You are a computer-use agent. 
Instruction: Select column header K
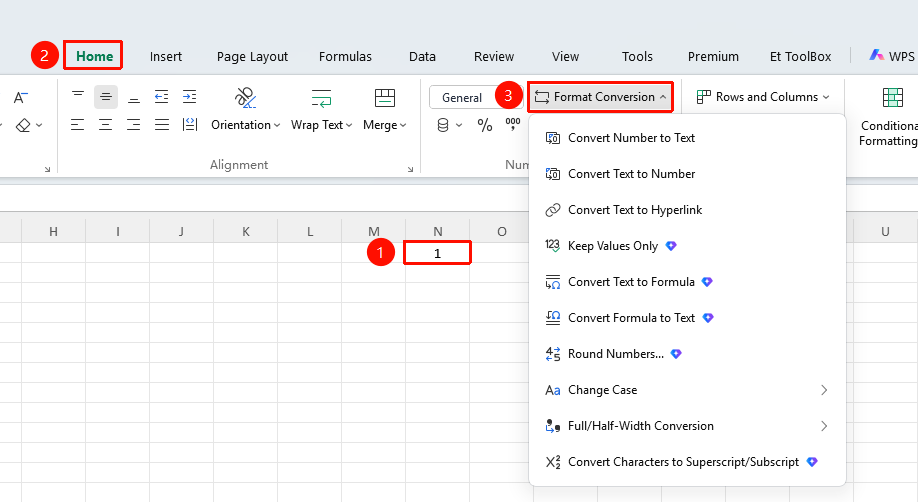(x=246, y=231)
